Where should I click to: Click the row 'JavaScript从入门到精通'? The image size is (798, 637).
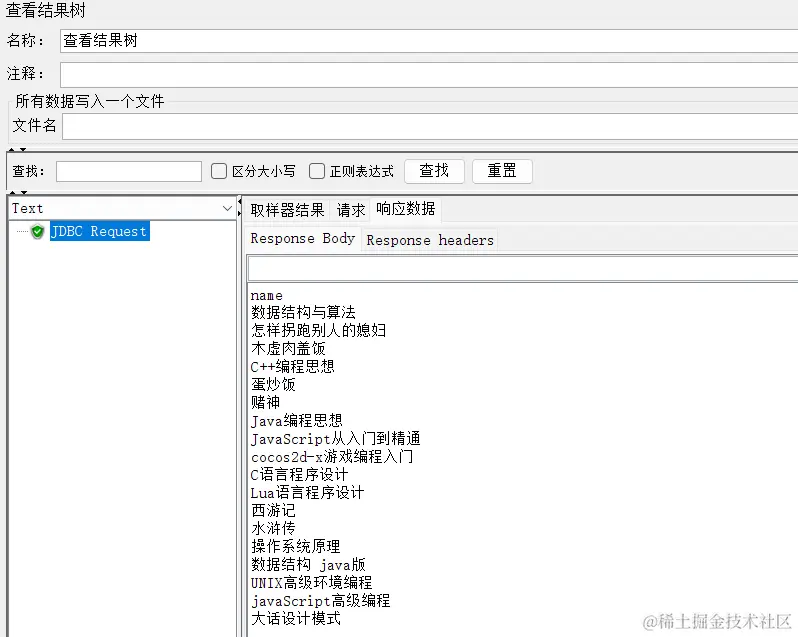(336, 438)
